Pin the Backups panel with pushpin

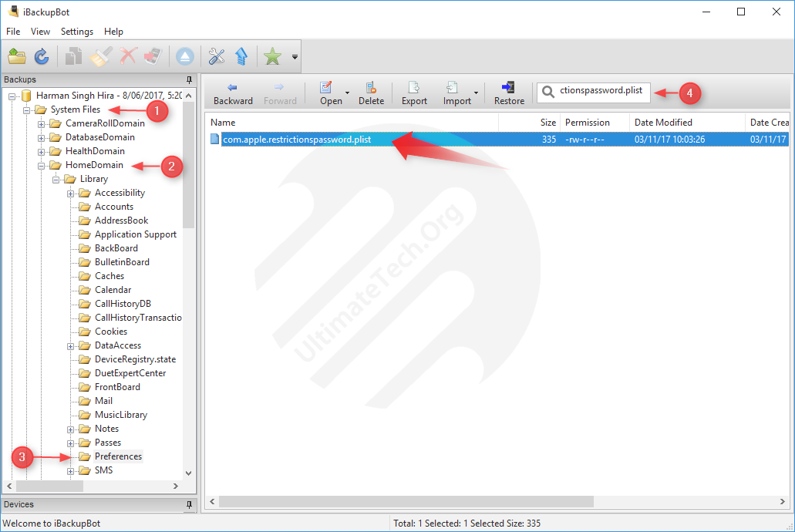(189, 79)
